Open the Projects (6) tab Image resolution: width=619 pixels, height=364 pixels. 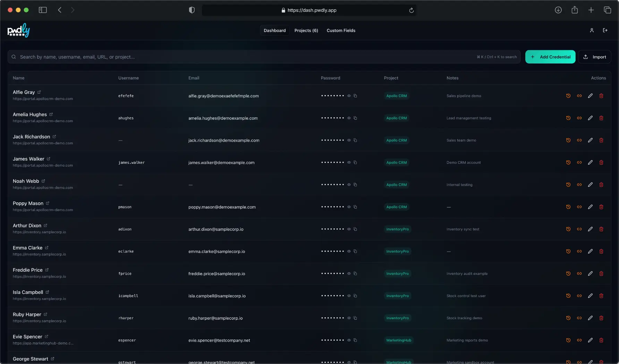tap(306, 31)
